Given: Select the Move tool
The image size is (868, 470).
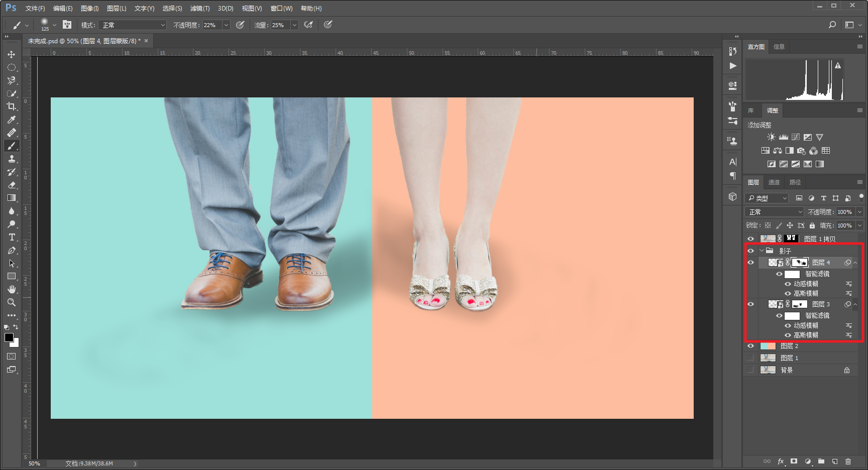Looking at the screenshot, I should coord(11,54).
